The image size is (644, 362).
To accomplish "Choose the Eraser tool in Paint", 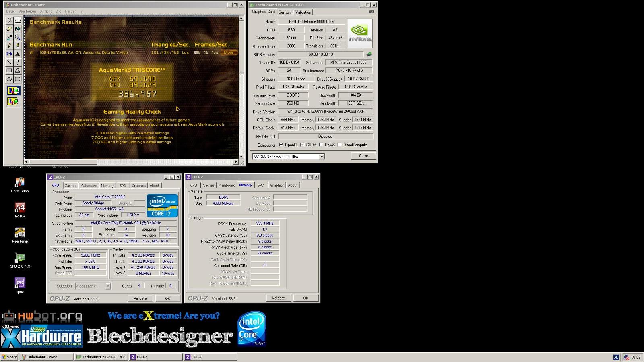I will click(9, 29).
